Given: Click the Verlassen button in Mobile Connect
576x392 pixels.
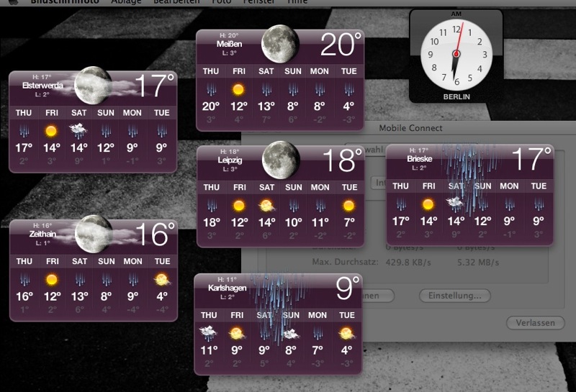Looking at the screenshot, I should click(535, 323).
